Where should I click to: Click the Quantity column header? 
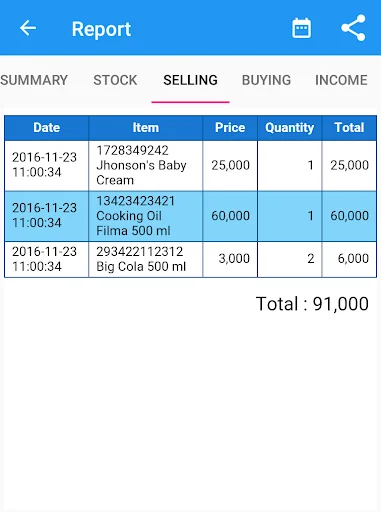[290, 128]
